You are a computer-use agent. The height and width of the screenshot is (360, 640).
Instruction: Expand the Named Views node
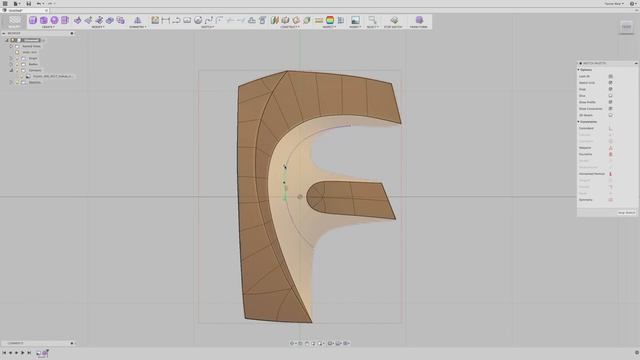click(x=11, y=46)
